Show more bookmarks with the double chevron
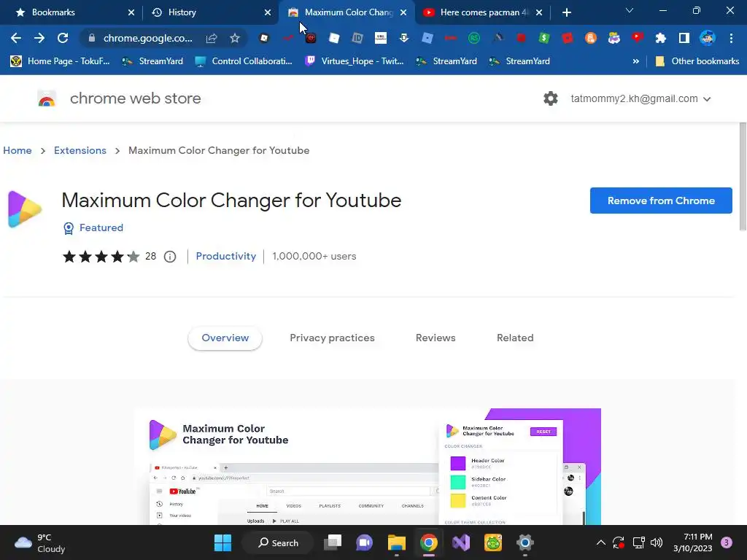 coord(635,61)
